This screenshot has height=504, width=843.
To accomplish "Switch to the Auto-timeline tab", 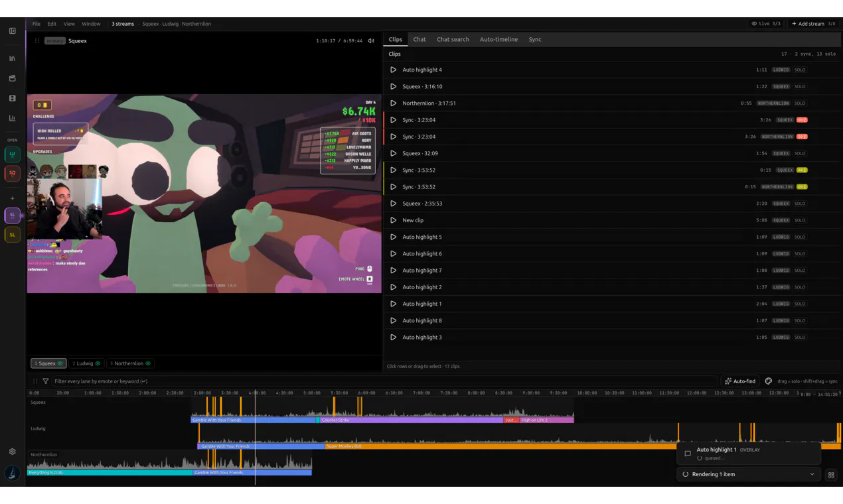I will (498, 39).
